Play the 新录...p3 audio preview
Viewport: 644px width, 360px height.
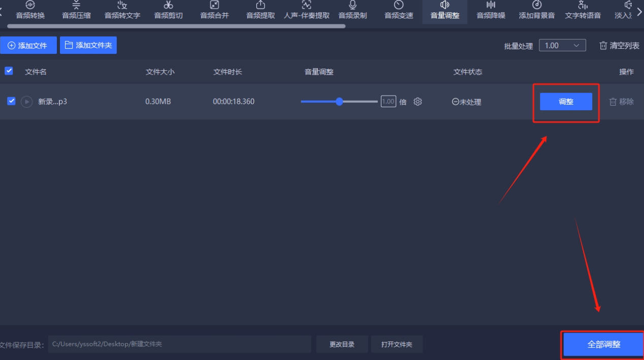[x=26, y=102]
